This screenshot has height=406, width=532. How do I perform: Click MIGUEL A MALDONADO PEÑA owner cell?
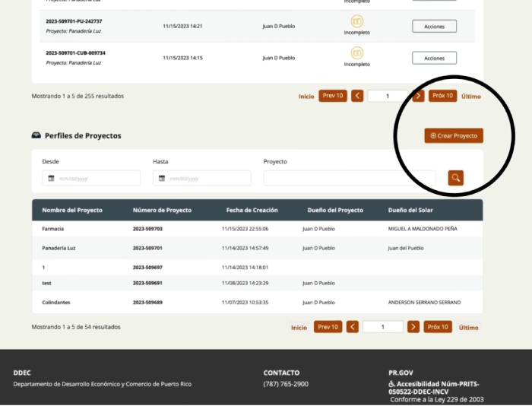[x=423, y=229]
